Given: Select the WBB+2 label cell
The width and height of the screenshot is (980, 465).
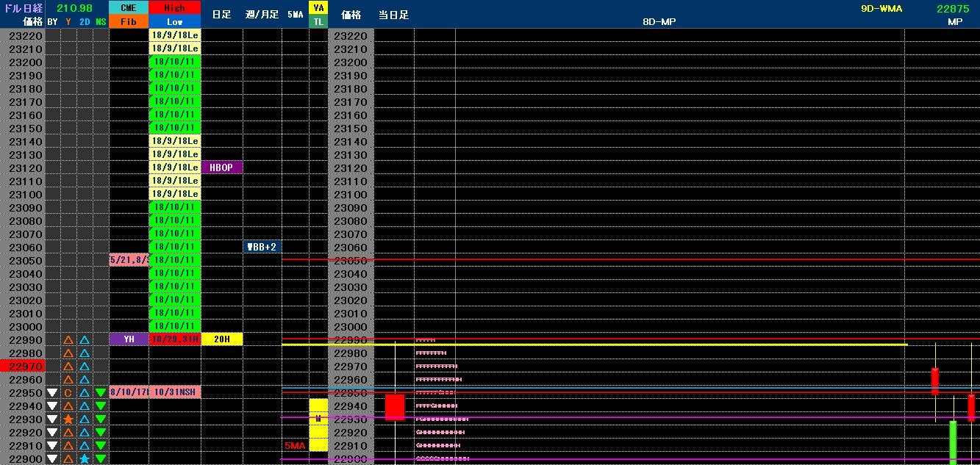Looking at the screenshot, I should pos(262,247).
